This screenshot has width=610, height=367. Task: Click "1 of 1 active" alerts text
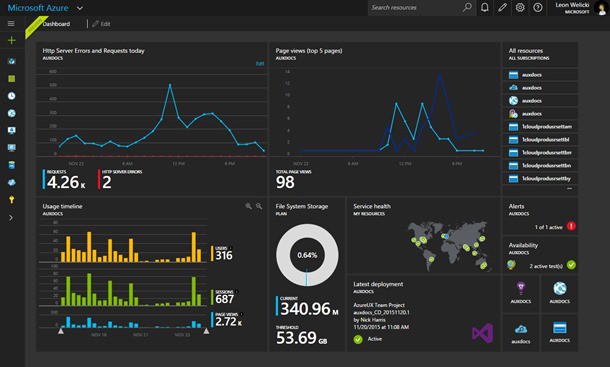pos(549,227)
